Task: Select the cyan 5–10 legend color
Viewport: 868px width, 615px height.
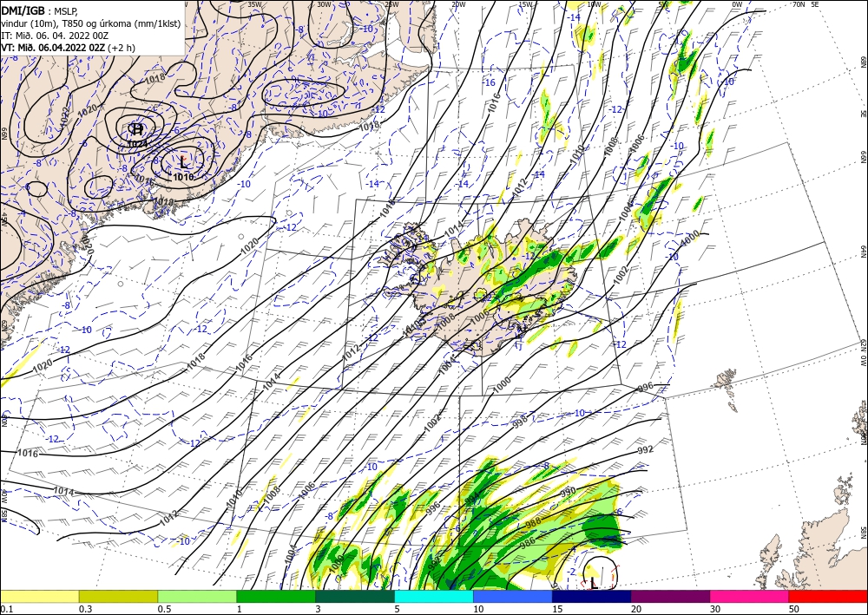Action: click(x=434, y=596)
